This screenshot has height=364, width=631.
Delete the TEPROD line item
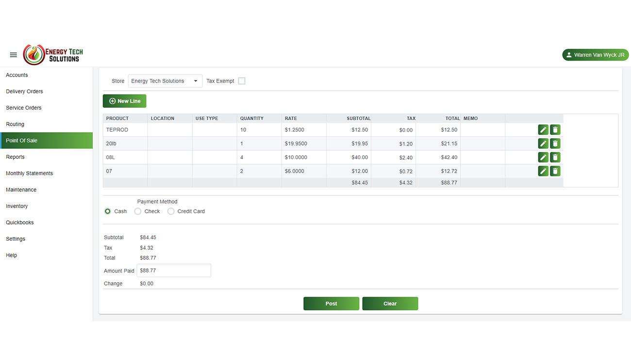555,130
